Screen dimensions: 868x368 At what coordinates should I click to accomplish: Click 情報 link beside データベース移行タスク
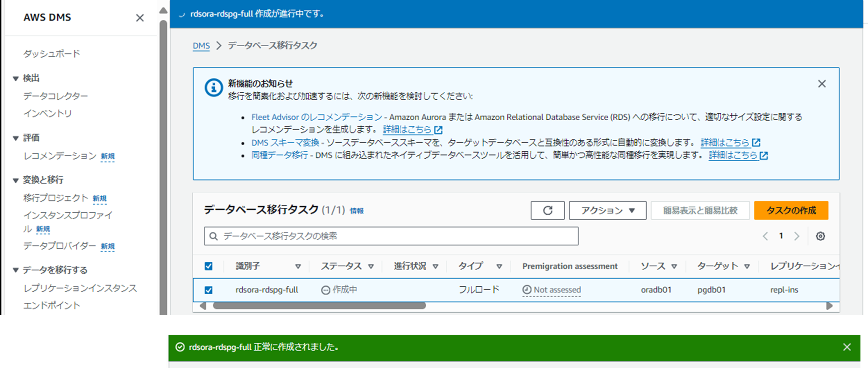[x=357, y=211]
